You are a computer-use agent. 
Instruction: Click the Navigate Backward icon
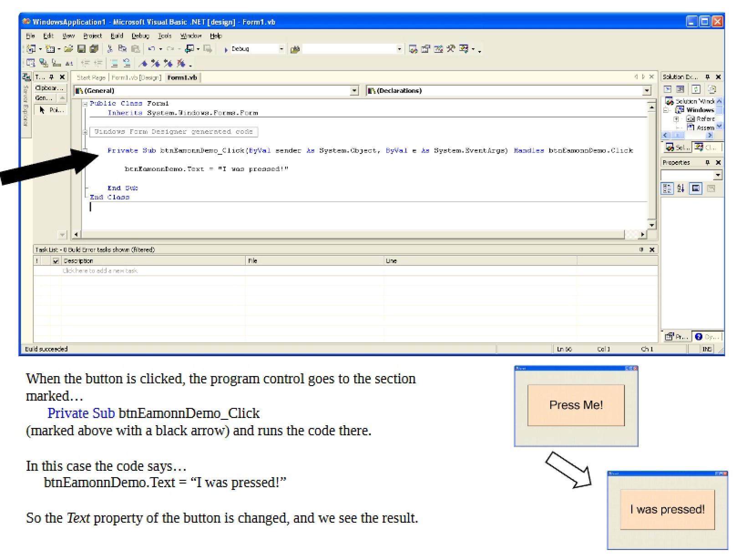[189, 49]
